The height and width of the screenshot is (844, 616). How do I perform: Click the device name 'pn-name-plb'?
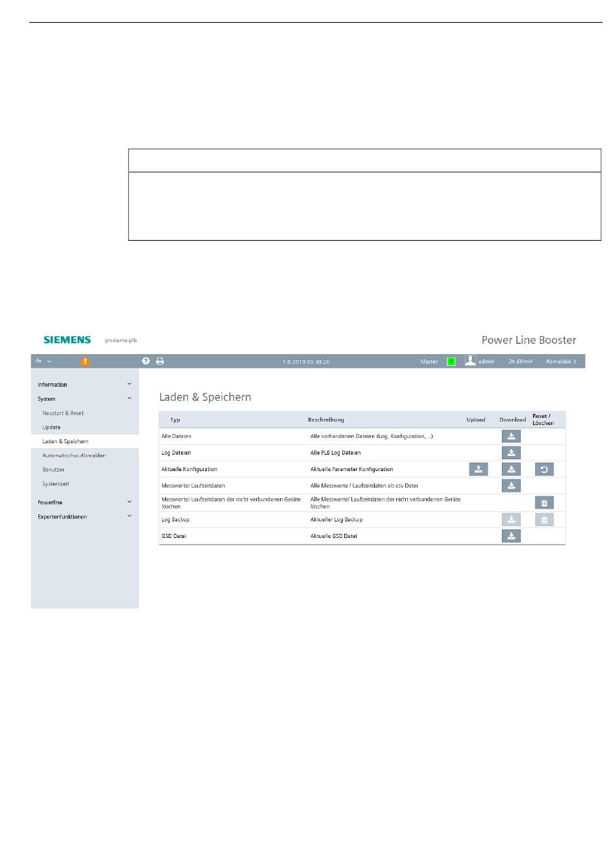coord(121,340)
